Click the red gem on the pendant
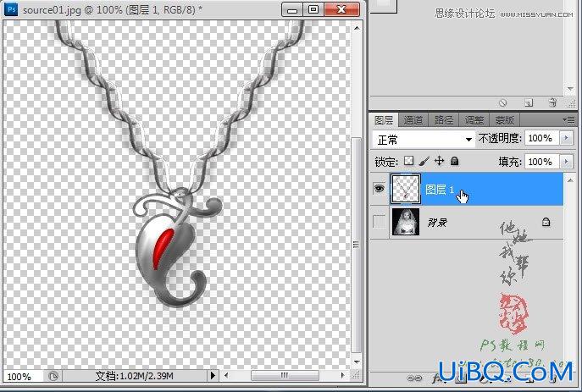The height and width of the screenshot is (392, 582). point(164,248)
